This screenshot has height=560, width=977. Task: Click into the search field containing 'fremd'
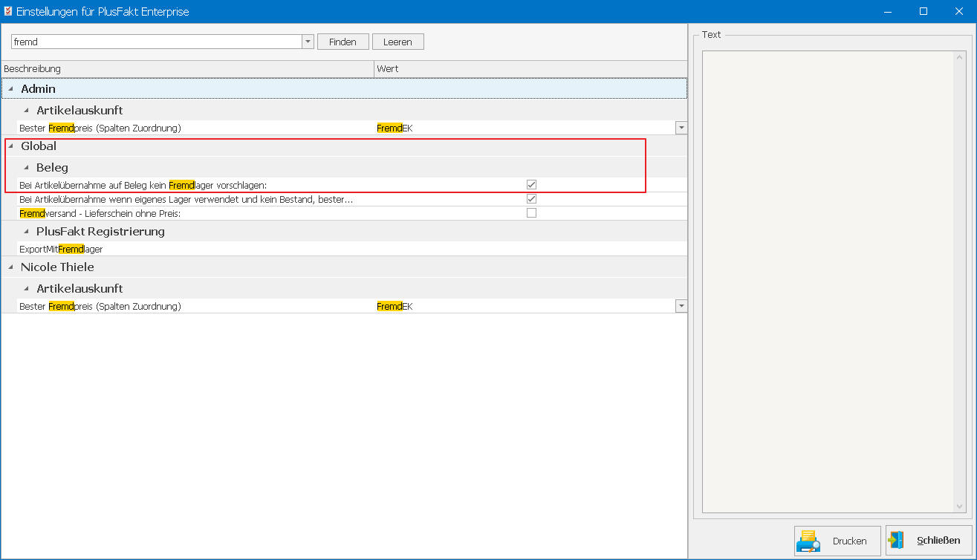point(156,42)
